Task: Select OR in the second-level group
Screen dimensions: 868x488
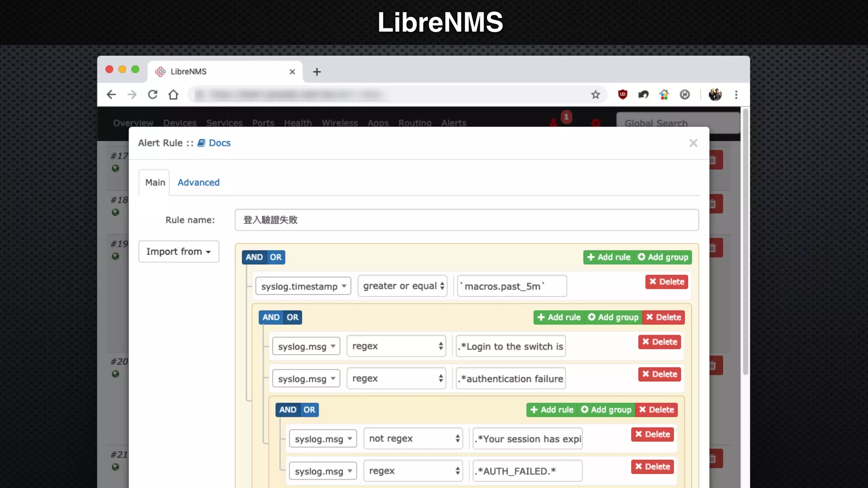Action: 292,317
